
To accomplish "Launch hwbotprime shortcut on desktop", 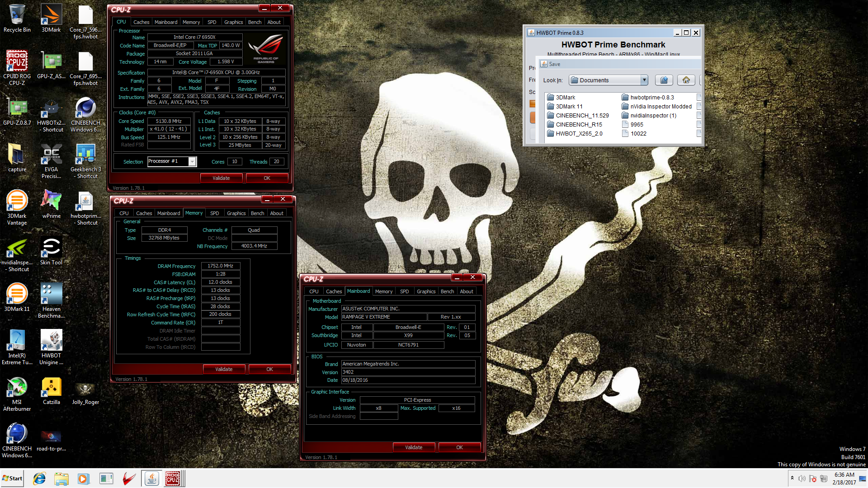I will coord(85,208).
